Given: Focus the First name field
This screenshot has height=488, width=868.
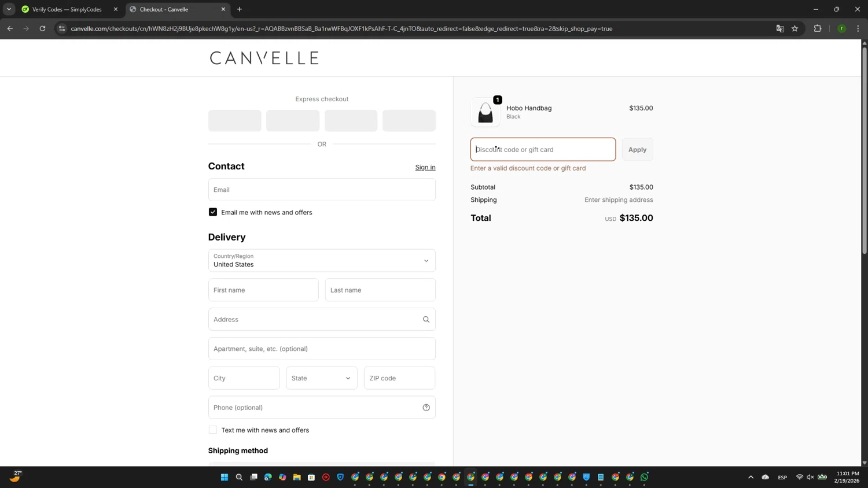Looking at the screenshot, I should tap(263, 290).
